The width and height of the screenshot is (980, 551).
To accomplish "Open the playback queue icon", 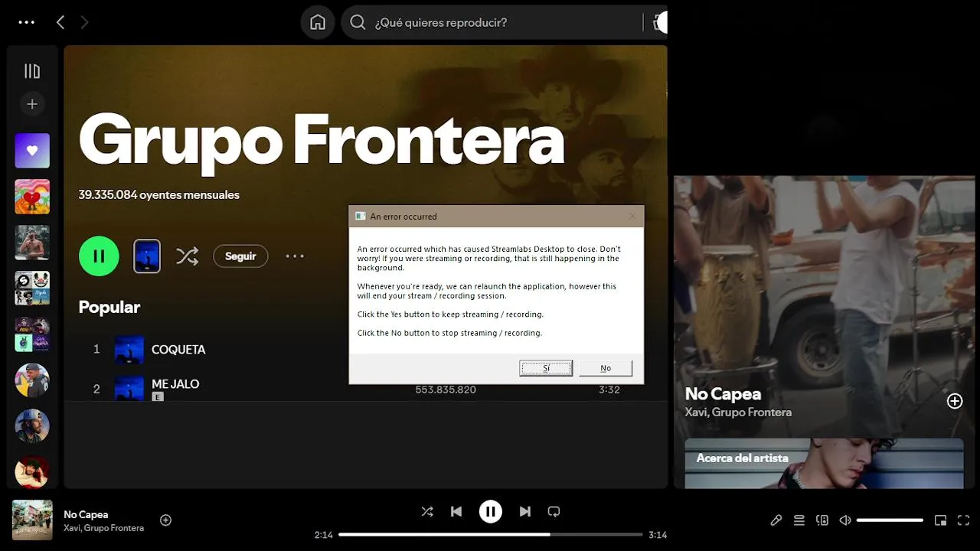I will click(799, 520).
